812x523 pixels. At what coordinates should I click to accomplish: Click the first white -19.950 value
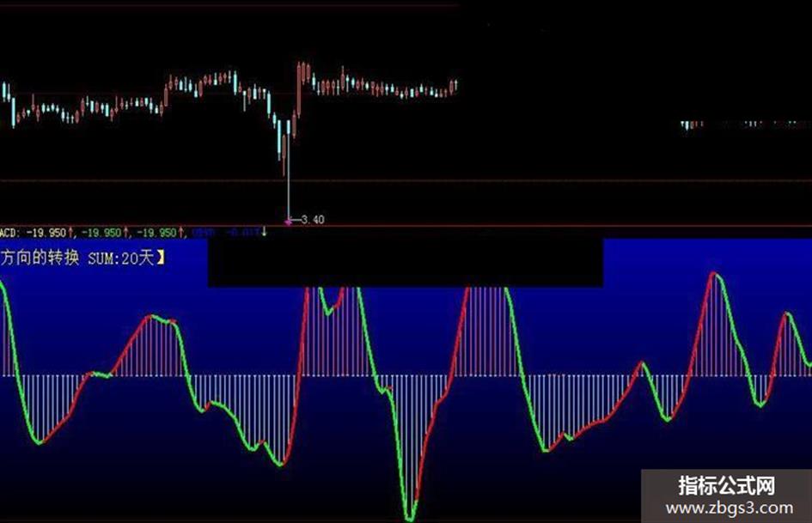pyautogui.click(x=46, y=233)
